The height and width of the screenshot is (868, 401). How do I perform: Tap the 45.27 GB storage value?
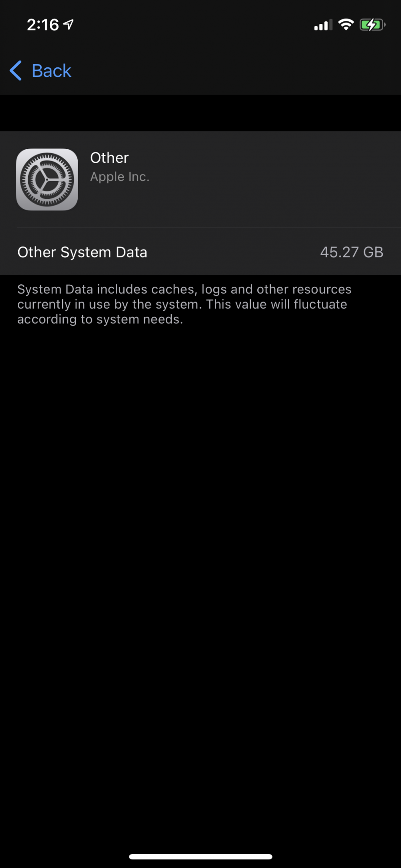pyautogui.click(x=352, y=252)
